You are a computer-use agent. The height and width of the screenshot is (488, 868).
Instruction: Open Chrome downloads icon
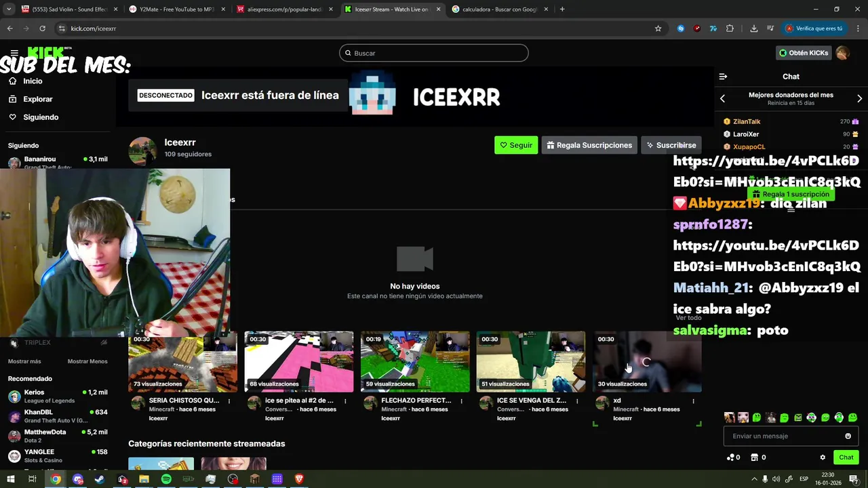(754, 28)
